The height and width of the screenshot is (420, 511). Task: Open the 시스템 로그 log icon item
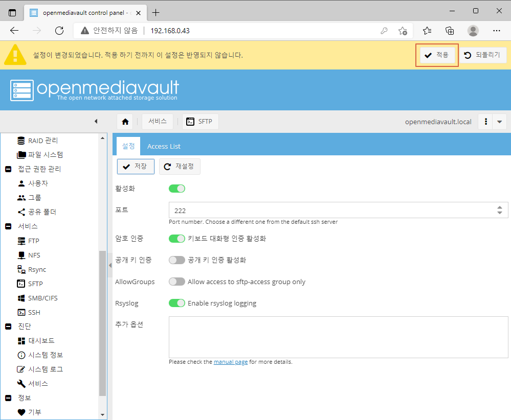pyautogui.click(x=40, y=369)
